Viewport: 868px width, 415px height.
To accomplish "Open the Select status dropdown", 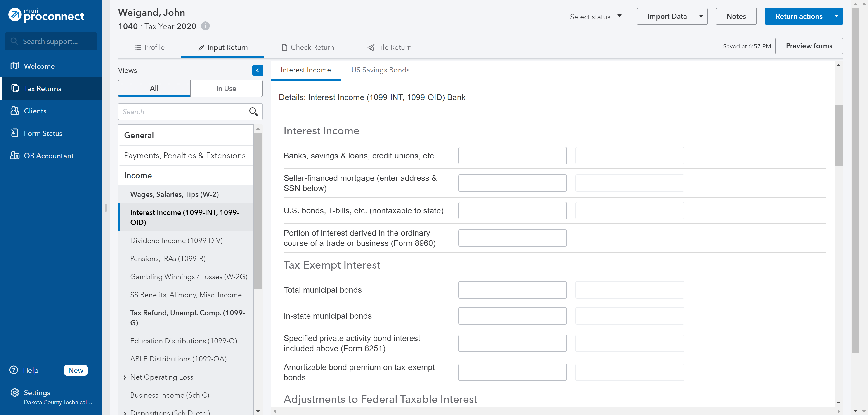I will (595, 17).
